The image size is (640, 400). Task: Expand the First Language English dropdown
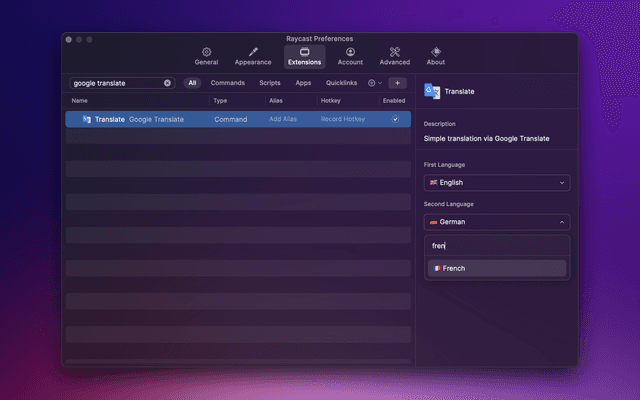[x=497, y=183]
